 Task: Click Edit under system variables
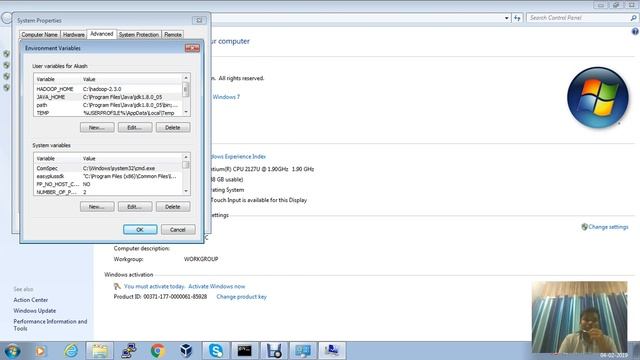click(x=135, y=207)
